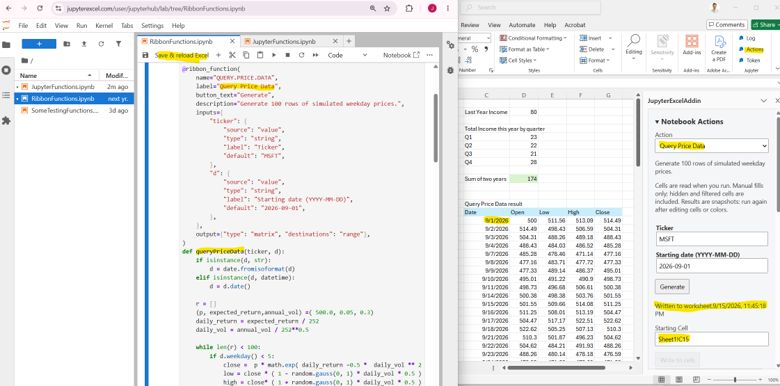
Task: Open the Action dropdown showing Query Price Data
Action: tap(711, 146)
